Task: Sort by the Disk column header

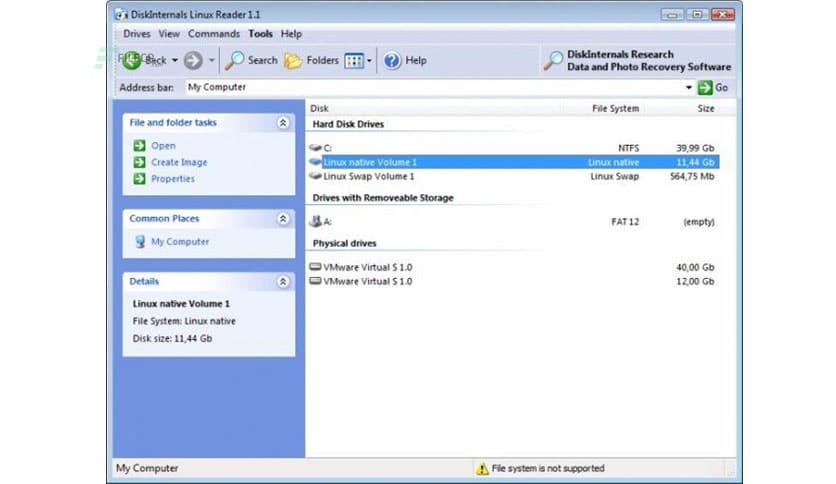Action: click(319, 108)
